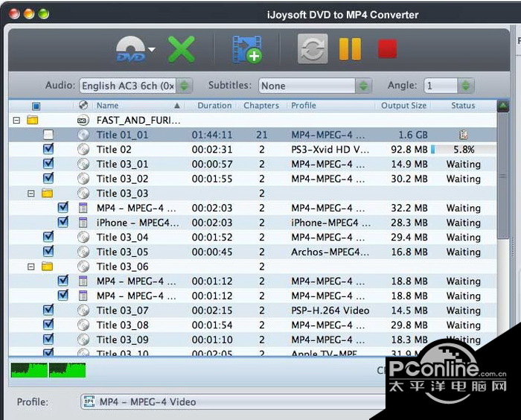
Task: Sort by the Chapters column header
Action: (x=261, y=106)
